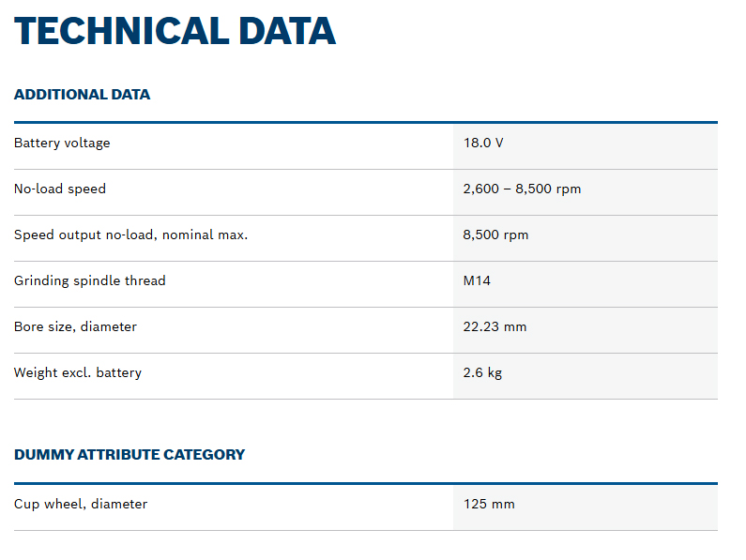
Task: Select the 2,600 – 8,500 rpm value
Action: [x=522, y=189]
